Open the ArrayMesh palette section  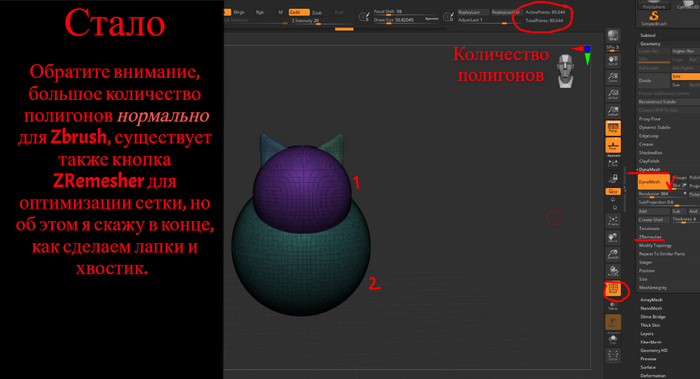tap(651, 300)
